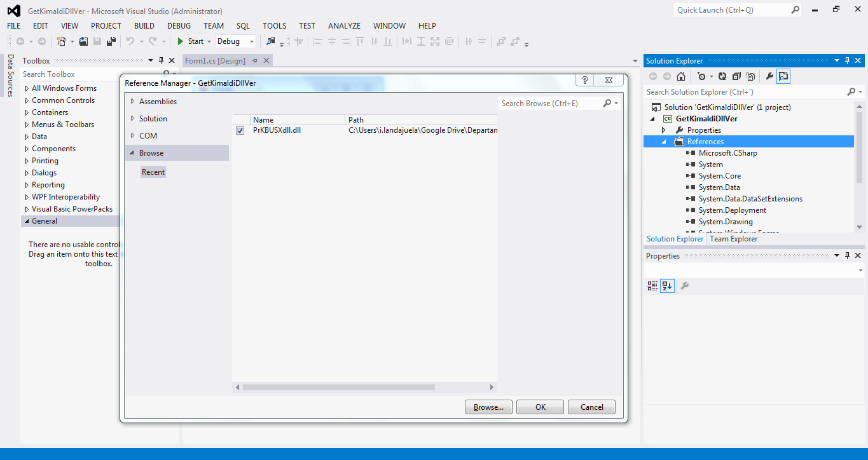Expand Assemblies in Reference Manager
868x460 pixels.
tap(132, 101)
